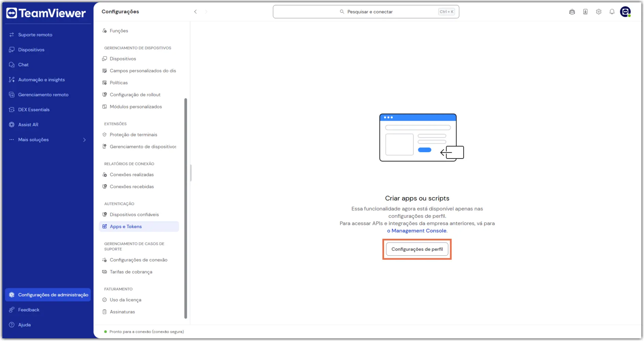Screen dimensions: 644x341
Task: Open the Management Console link
Action: [x=417, y=231]
